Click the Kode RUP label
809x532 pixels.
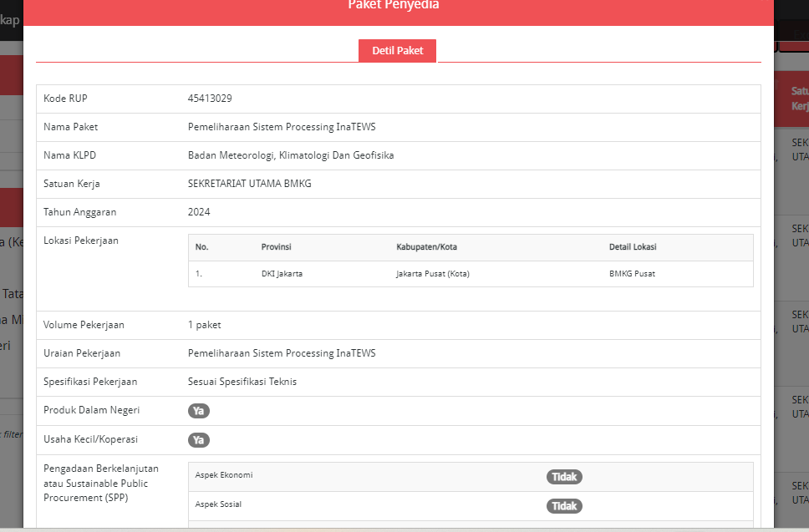65,99
